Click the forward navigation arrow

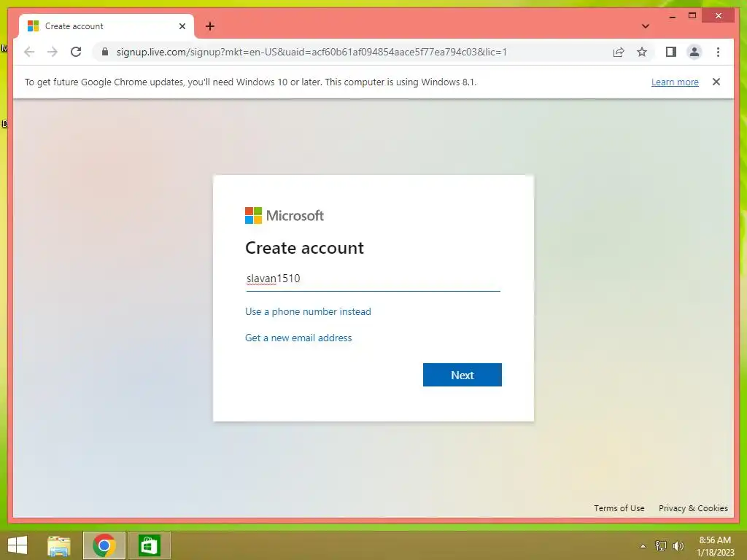[53, 52]
